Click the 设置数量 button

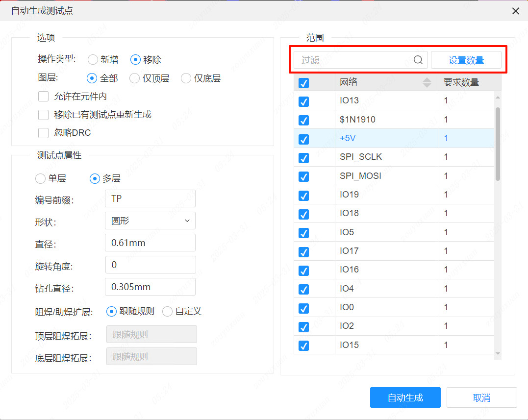(467, 59)
